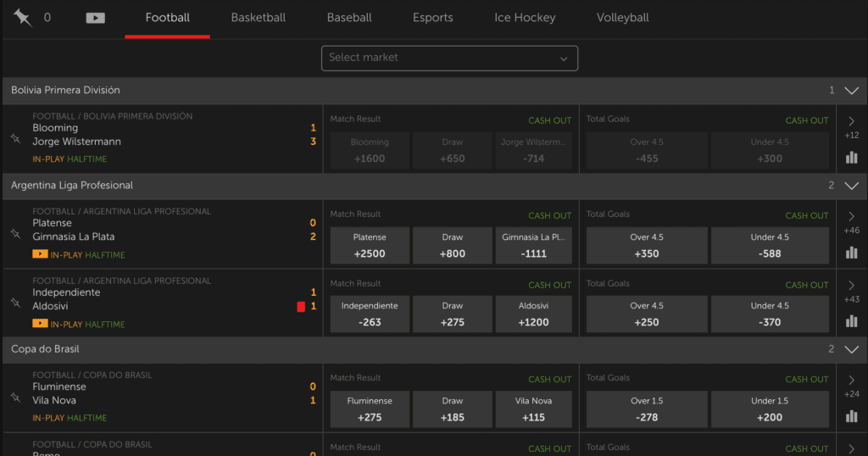Collapse the Bolivia Primera División section
Image resolution: width=868 pixels, height=456 pixels.
(851, 90)
